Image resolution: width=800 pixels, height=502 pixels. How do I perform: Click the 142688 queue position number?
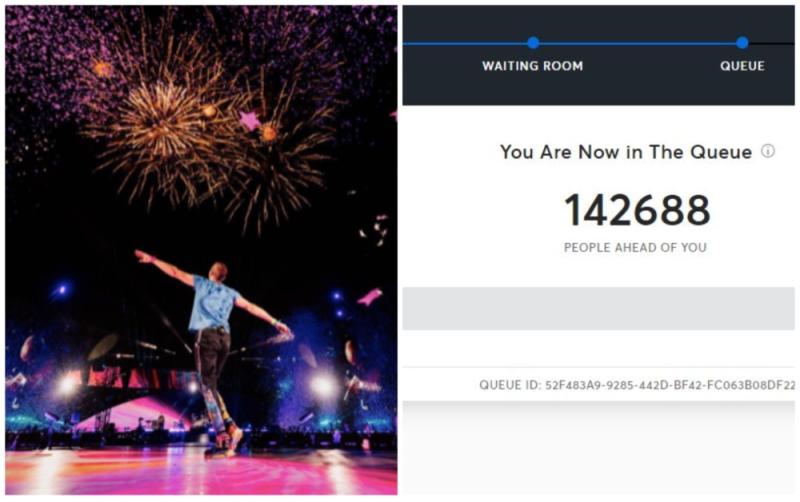pyautogui.click(x=637, y=210)
